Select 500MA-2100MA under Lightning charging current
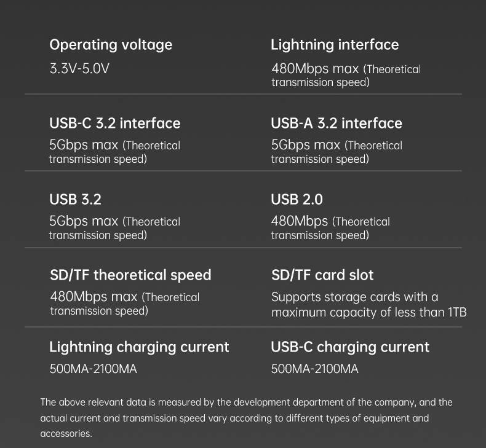The width and height of the screenshot is (486, 448). pyautogui.click(x=93, y=369)
